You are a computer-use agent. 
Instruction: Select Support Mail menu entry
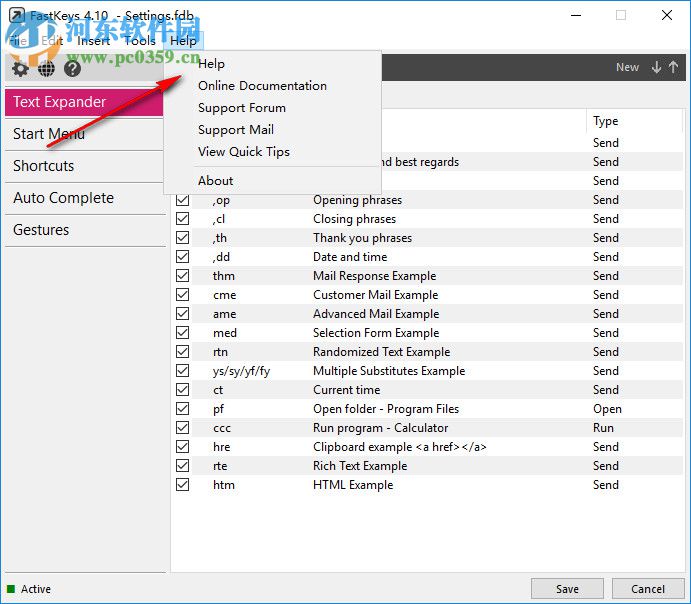[x=236, y=130]
